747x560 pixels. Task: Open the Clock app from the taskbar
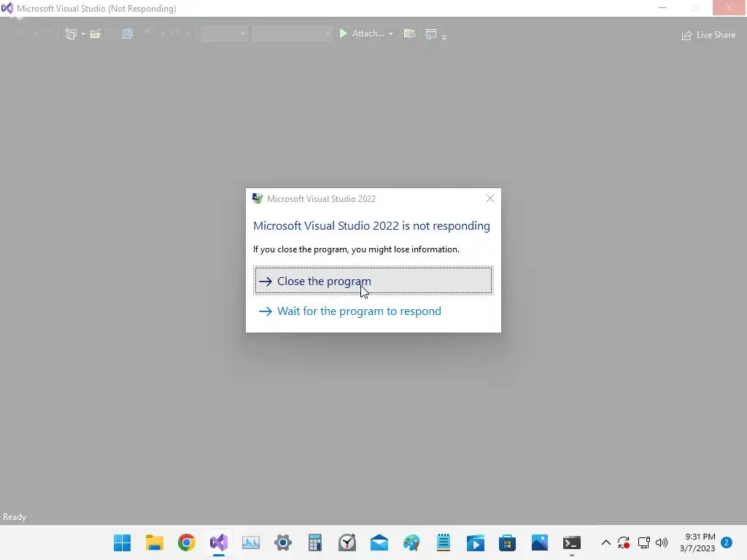[x=347, y=542]
